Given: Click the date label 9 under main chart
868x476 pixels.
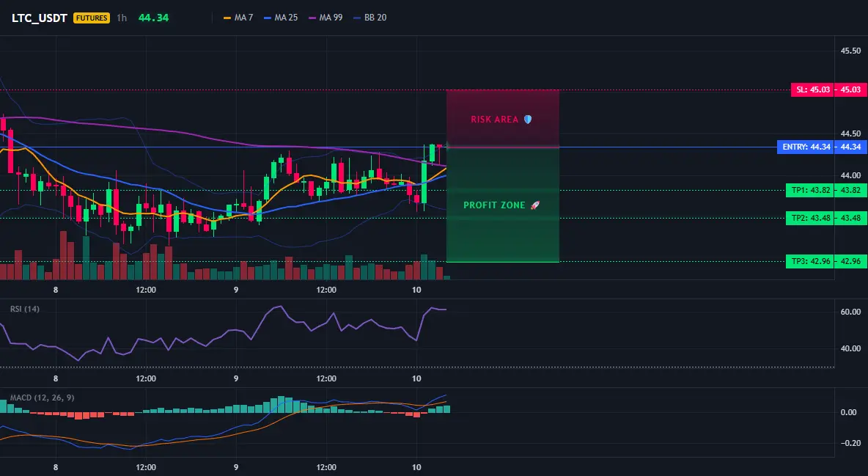Looking at the screenshot, I should 236,290.
